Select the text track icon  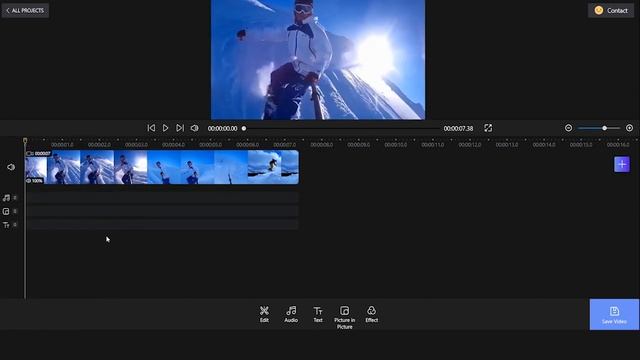(x=6, y=225)
